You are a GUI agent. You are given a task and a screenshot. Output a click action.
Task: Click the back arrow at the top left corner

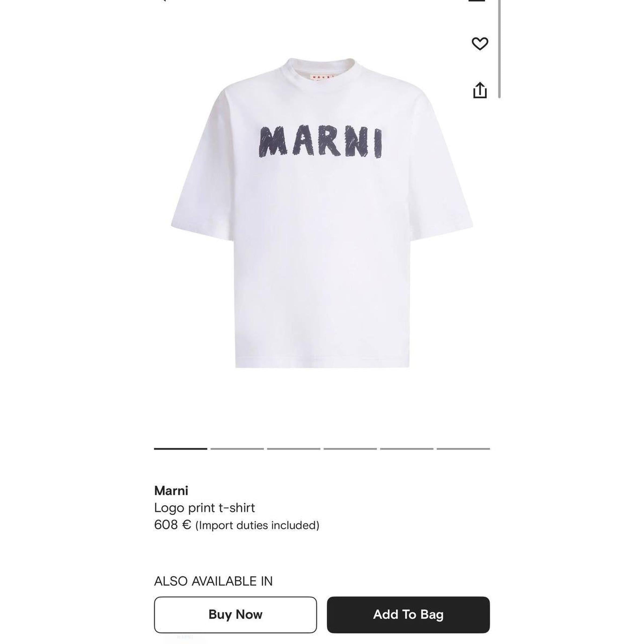163,1
